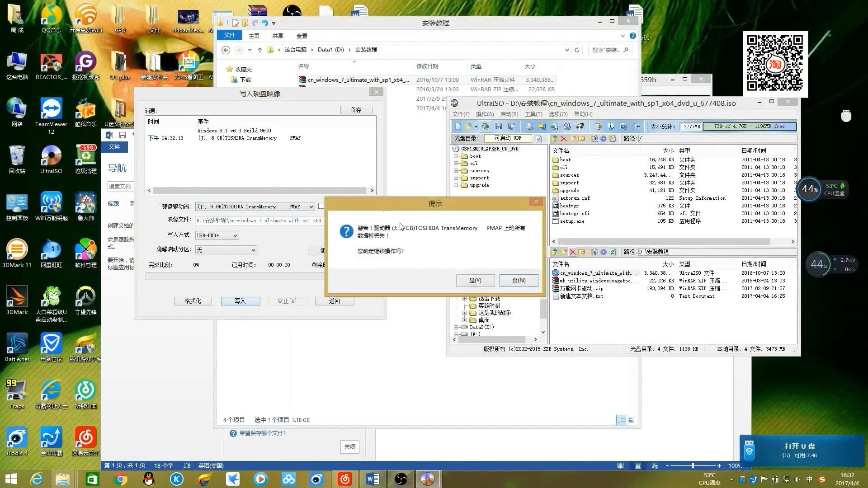Toggle the checkbox next to the disk drive dropdown
This screenshot has height=488, width=868.
pos(321,206)
